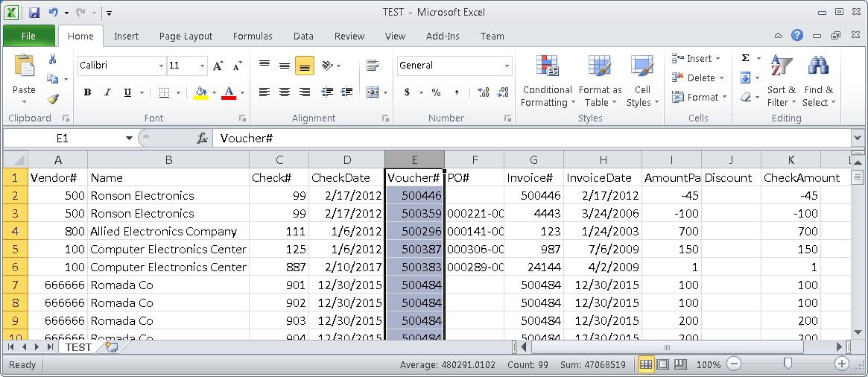Click the zoom slider handle
The height and width of the screenshot is (377, 868).
coord(788,364)
